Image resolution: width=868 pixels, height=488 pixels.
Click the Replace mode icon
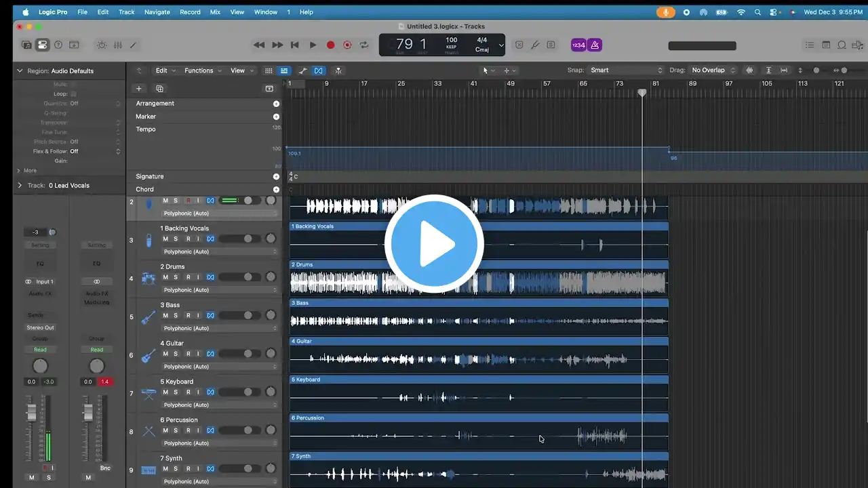point(519,45)
